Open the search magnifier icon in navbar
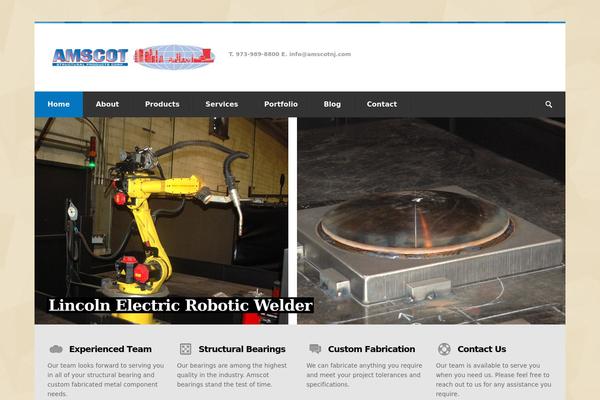This screenshot has height=400, width=600. coord(548,104)
